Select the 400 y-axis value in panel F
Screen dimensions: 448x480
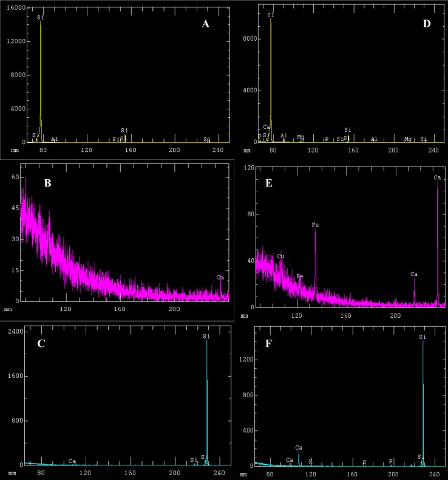[x=248, y=430]
